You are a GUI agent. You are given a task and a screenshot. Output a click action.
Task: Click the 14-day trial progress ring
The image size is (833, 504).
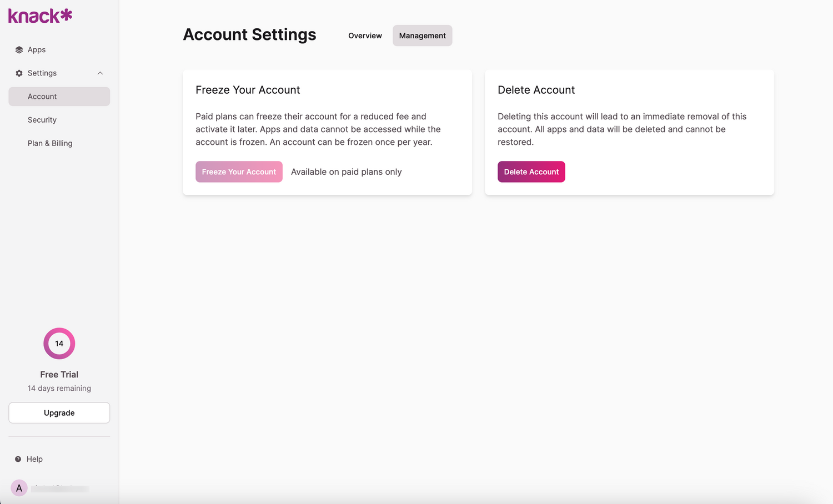click(x=59, y=343)
